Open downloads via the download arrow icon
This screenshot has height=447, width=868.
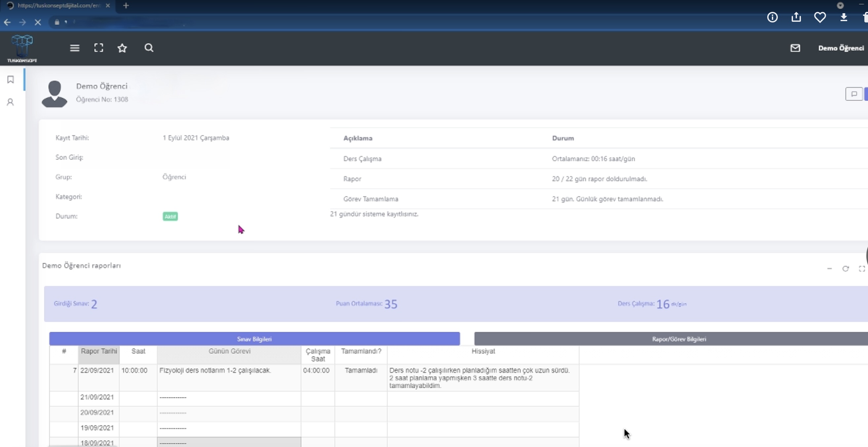click(844, 17)
